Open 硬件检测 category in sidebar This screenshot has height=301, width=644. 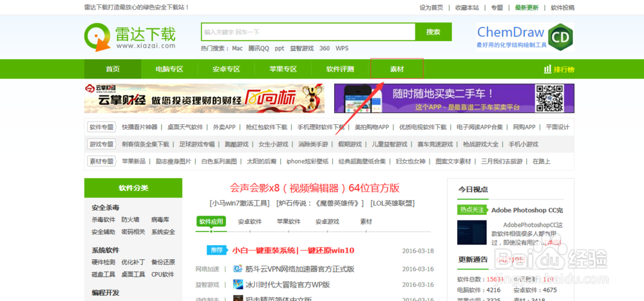pos(104,262)
